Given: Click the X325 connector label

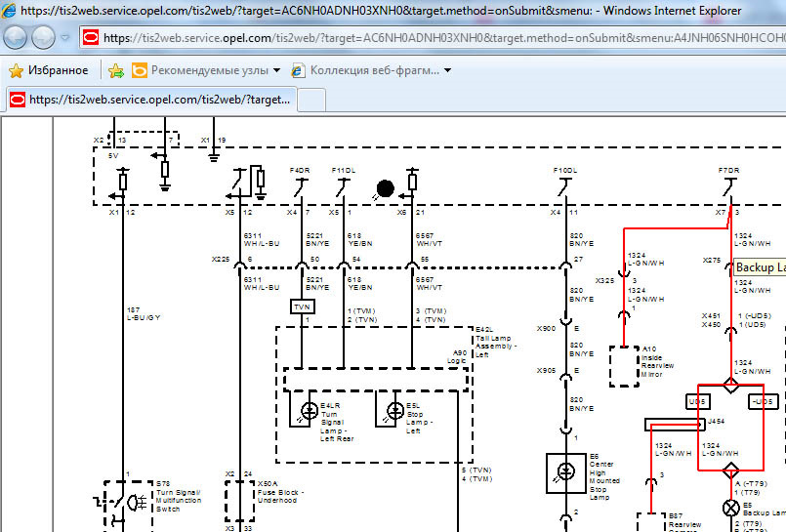Looking at the screenshot, I should click(x=604, y=280).
